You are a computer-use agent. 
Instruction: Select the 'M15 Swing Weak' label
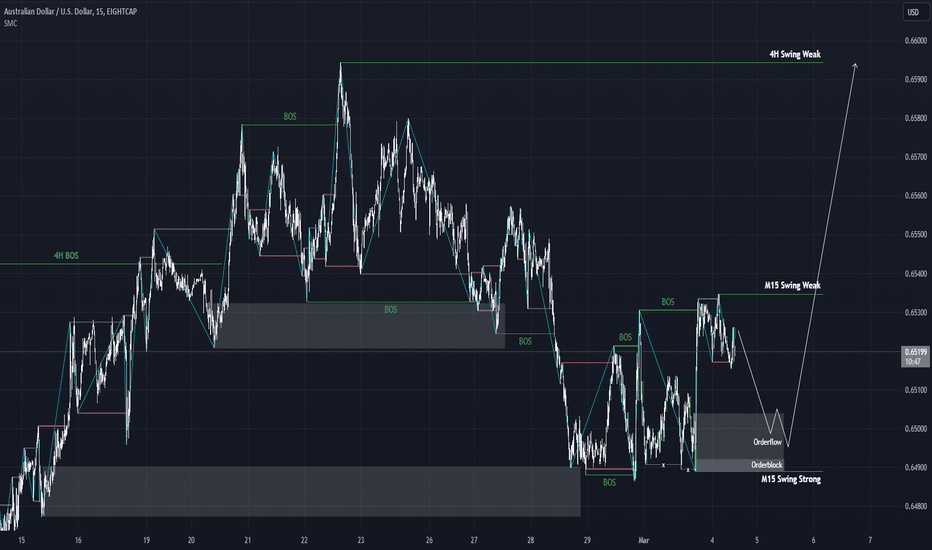click(x=792, y=285)
